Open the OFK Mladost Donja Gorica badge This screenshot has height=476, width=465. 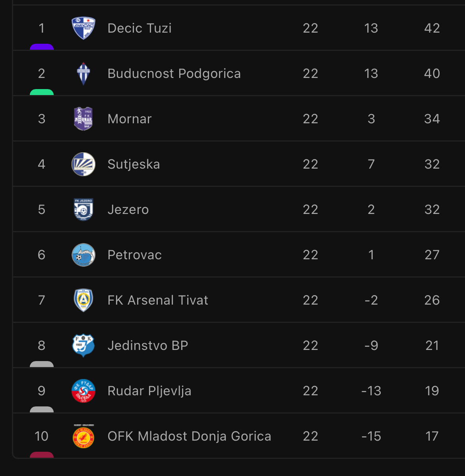coord(83,436)
